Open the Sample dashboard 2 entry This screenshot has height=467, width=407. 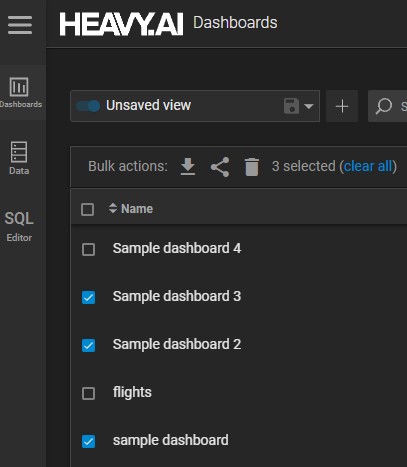(177, 344)
